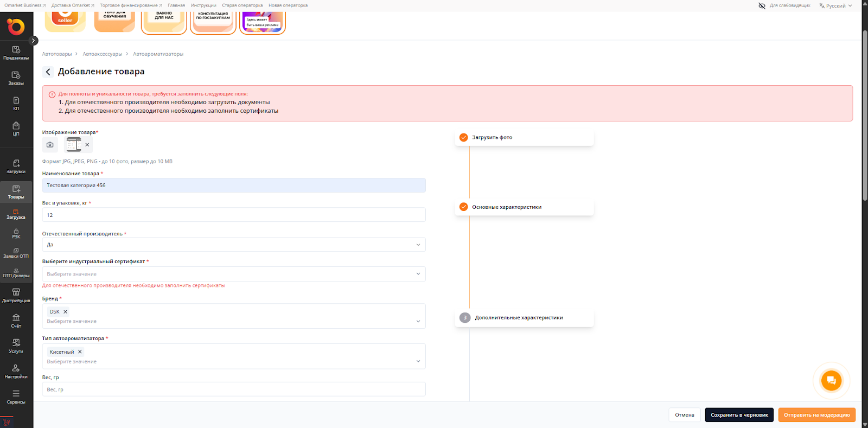Open КП section in sidebar
868x428 pixels.
tap(16, 103)
